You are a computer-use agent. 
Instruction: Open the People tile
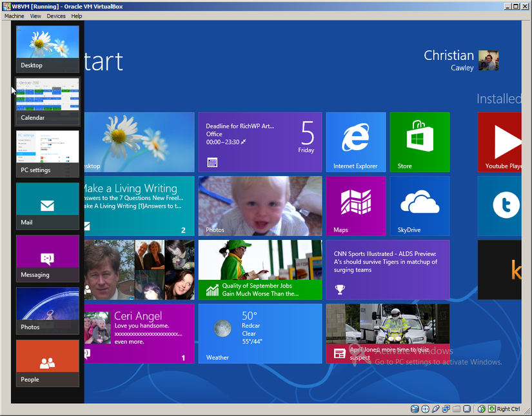tap(47, 362)
